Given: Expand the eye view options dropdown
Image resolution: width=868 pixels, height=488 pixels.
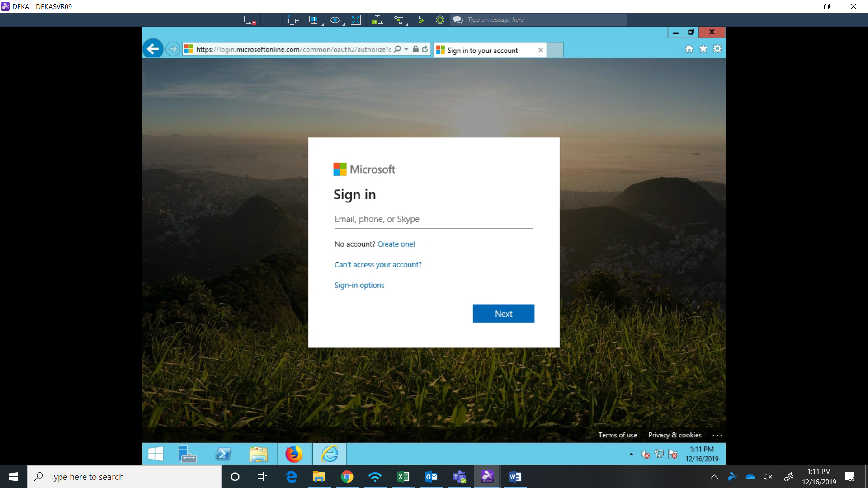Looking at the screenshot, I should coord(344,24).
